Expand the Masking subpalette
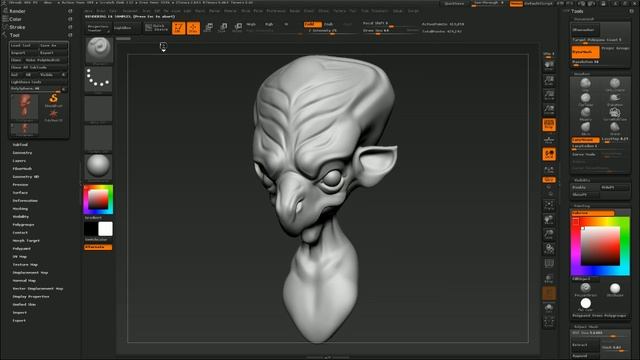 pyautogui.click(x=20, y=209)
